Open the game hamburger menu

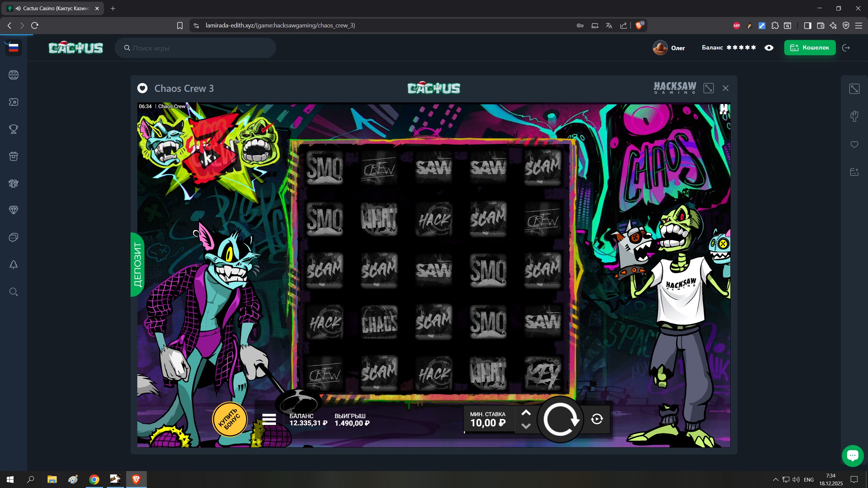[269, 419]
